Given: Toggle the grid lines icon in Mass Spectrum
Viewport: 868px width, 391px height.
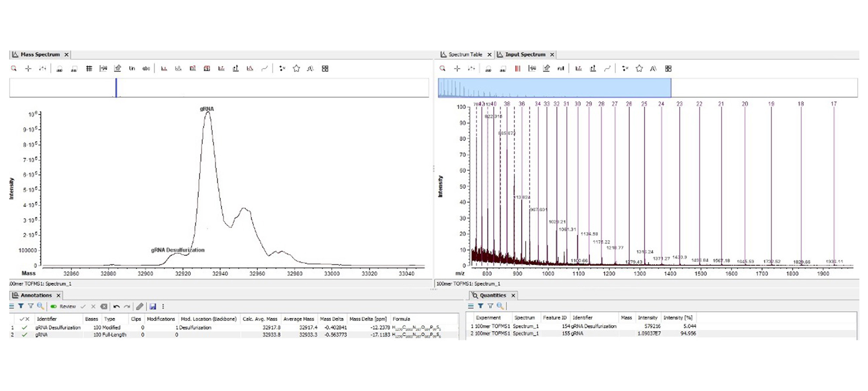Looking at the screenshot, I should tap(89, 69).
